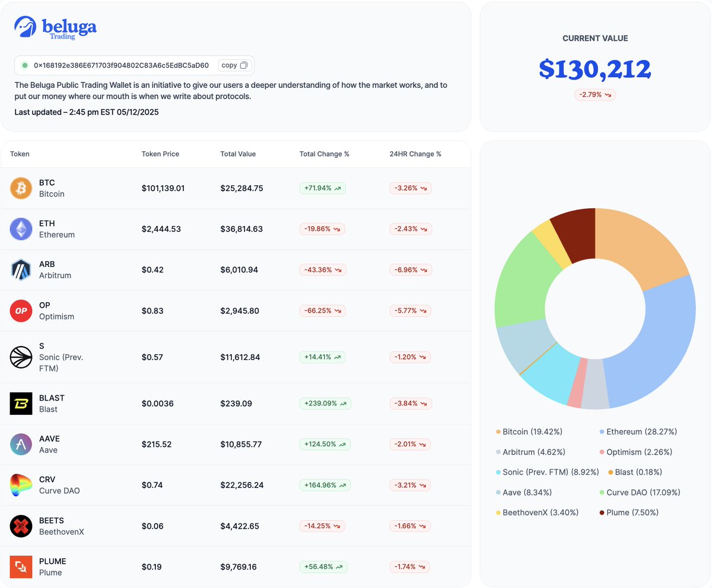
Task: Click the Sonic token icon
Action: pyautogui.click(x=21, y=357)
